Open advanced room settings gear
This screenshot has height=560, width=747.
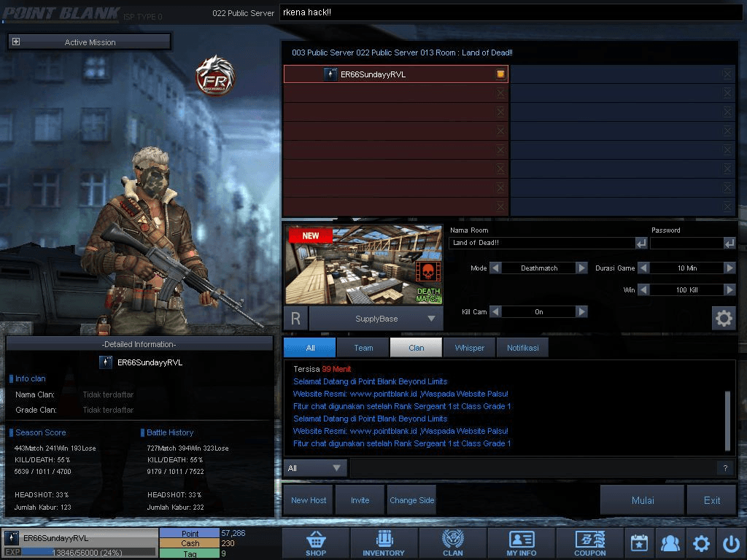[724, 318]
